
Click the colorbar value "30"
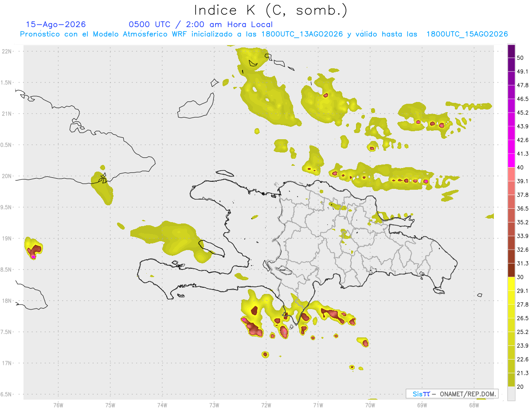[520, 277]
